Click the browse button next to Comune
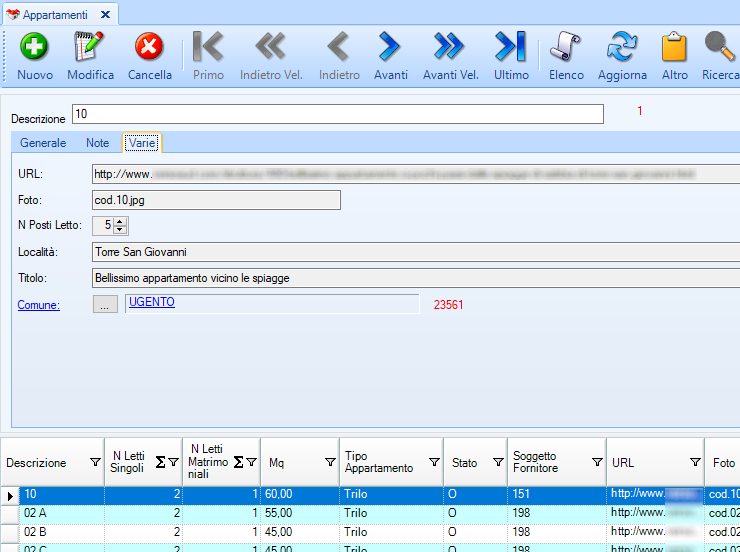The height and width of the screenshot is (552, 740). (105, 305)
